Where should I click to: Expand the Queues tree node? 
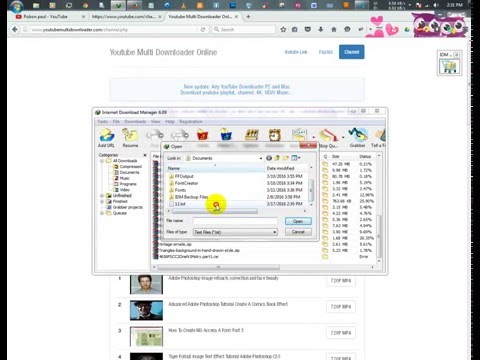point(102,213)
